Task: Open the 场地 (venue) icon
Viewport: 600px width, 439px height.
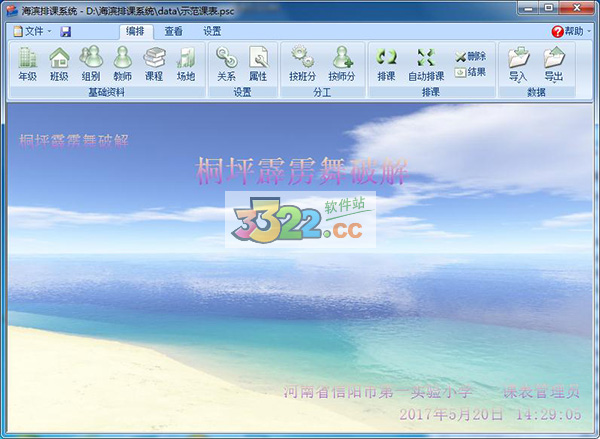Action: click(x=186, y=64)
